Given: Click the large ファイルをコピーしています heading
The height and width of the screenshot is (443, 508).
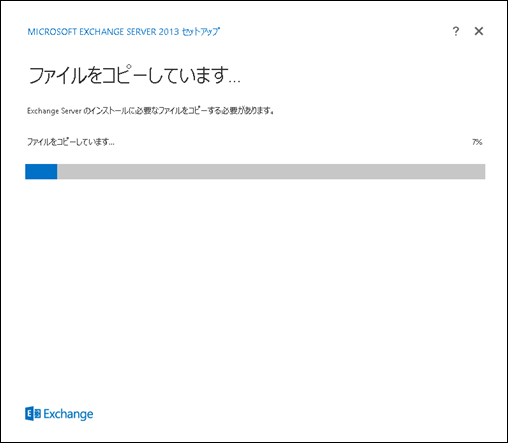Looking at the screenshot, I should 135,75.
